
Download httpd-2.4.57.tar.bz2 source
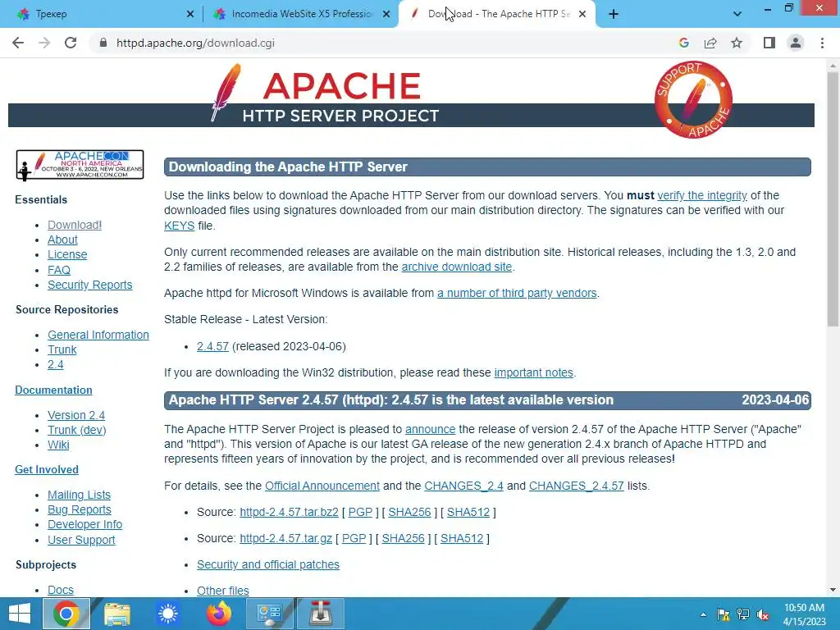(x=289, y=512)
